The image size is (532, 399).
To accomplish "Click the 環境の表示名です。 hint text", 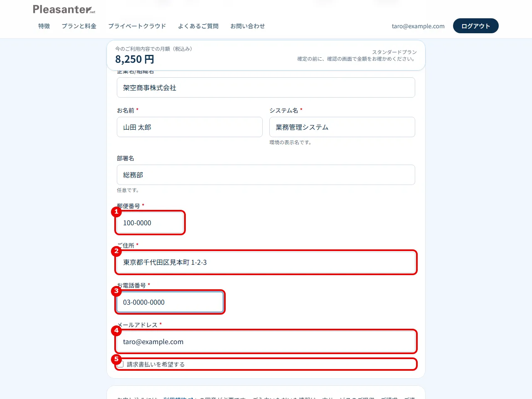I will [x=291, y=143].
